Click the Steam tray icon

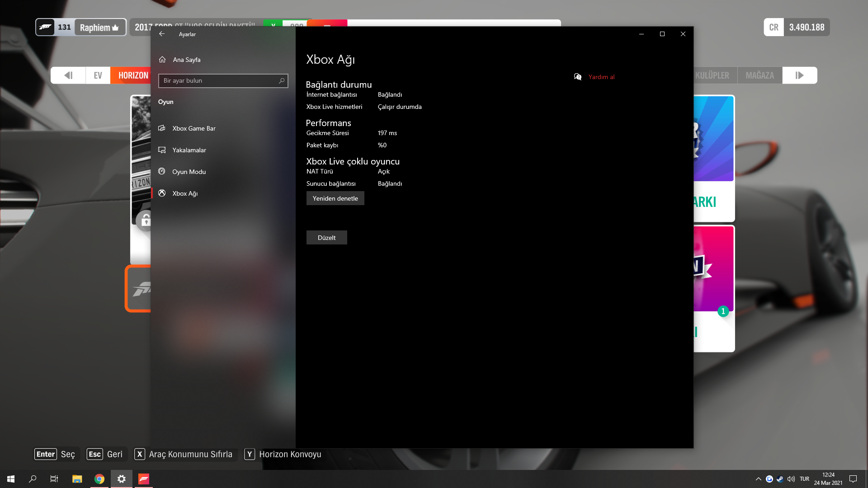tap(780, 479)
